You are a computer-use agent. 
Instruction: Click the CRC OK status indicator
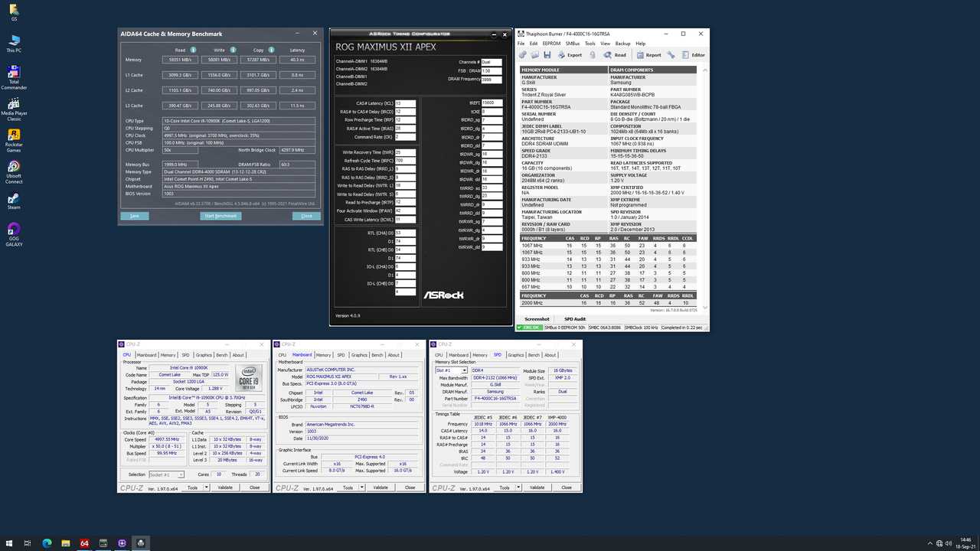[x=528, y=328]
